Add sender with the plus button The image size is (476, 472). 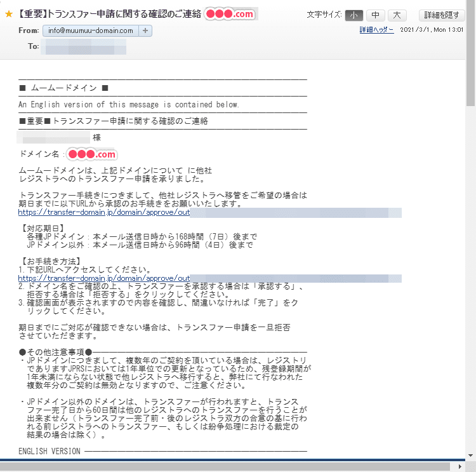pos(145,30)
